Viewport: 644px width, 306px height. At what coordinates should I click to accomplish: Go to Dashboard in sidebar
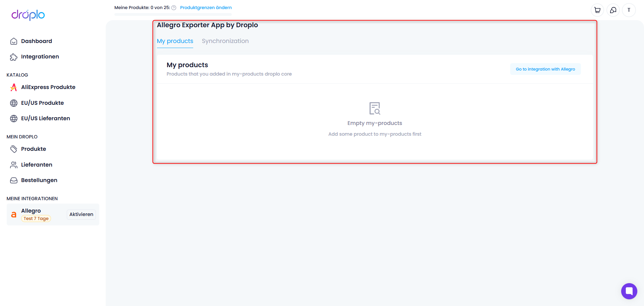[37, 41]
